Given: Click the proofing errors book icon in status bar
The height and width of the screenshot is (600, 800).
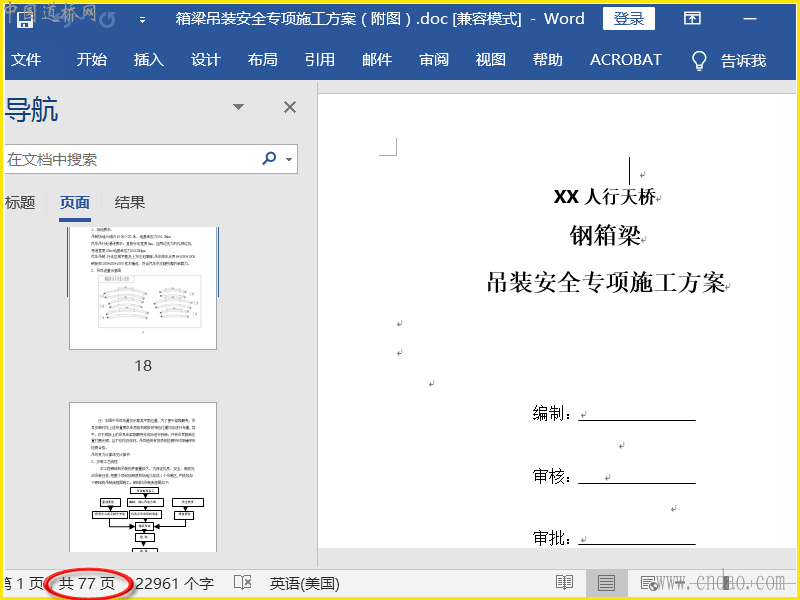Looking at the screenshot, I should tap(242, 583).
